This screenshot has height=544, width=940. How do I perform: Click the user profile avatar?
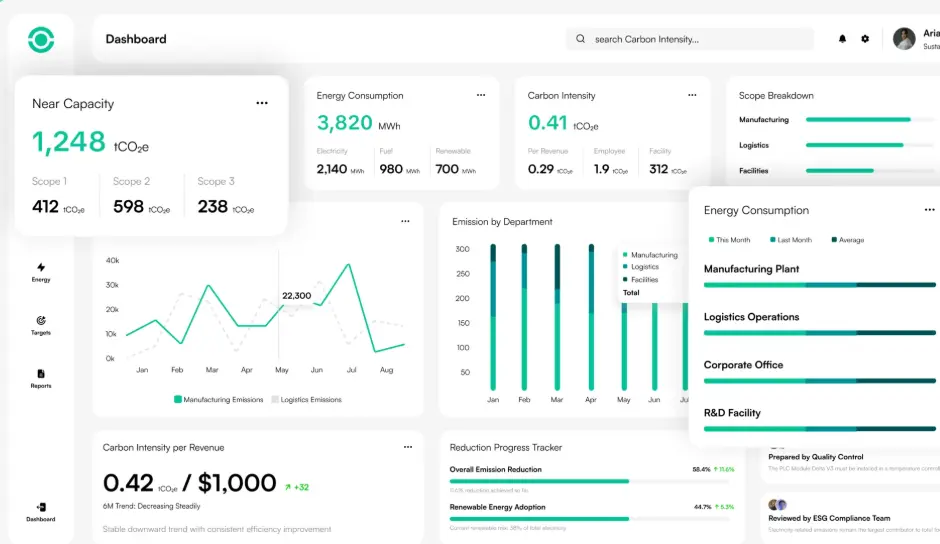click(x=904, y=39)
